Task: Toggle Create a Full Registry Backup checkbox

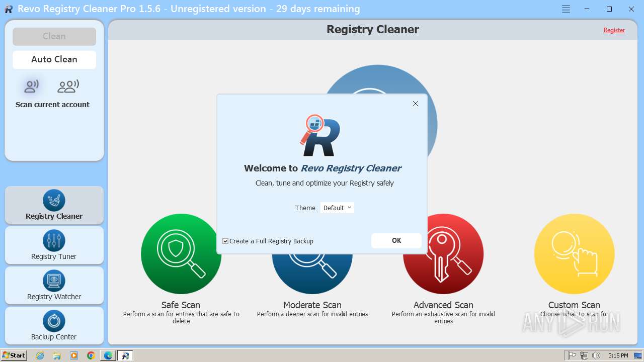Action: point(225,241)
